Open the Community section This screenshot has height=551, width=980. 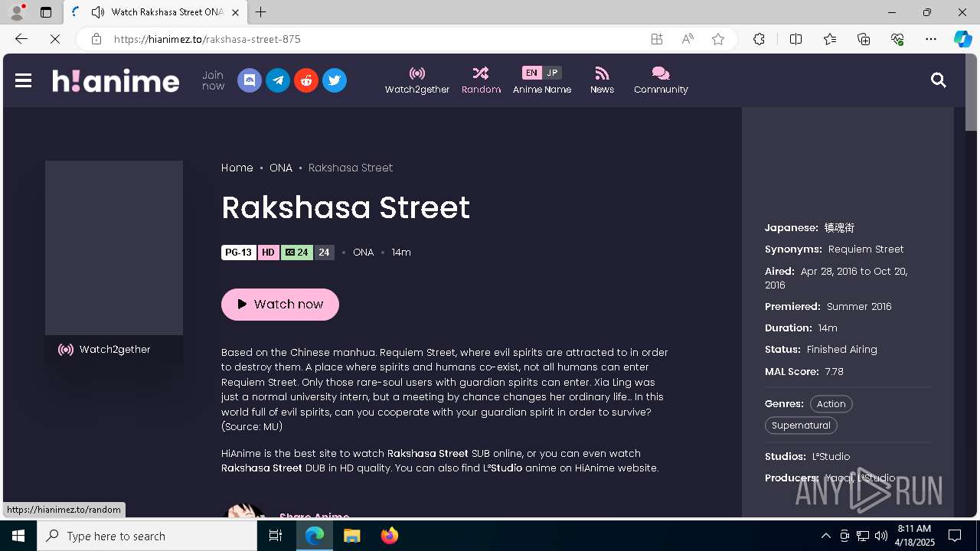coord(661,80)
